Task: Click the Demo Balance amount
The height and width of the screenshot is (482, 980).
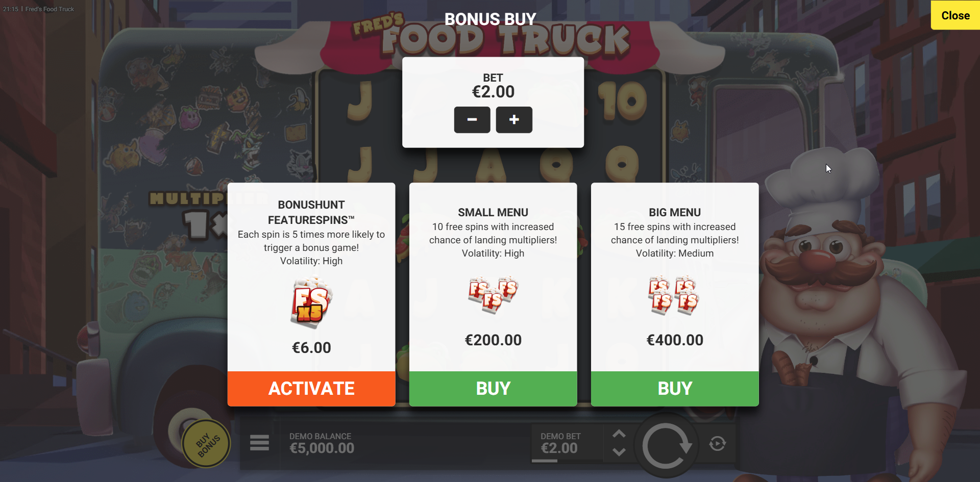Action: pos(322,448)
